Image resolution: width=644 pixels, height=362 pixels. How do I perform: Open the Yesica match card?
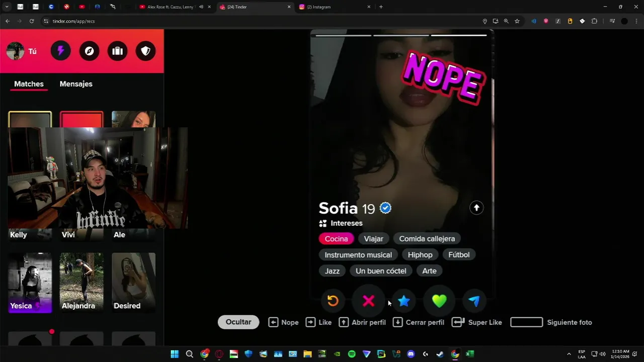[30, 283]
